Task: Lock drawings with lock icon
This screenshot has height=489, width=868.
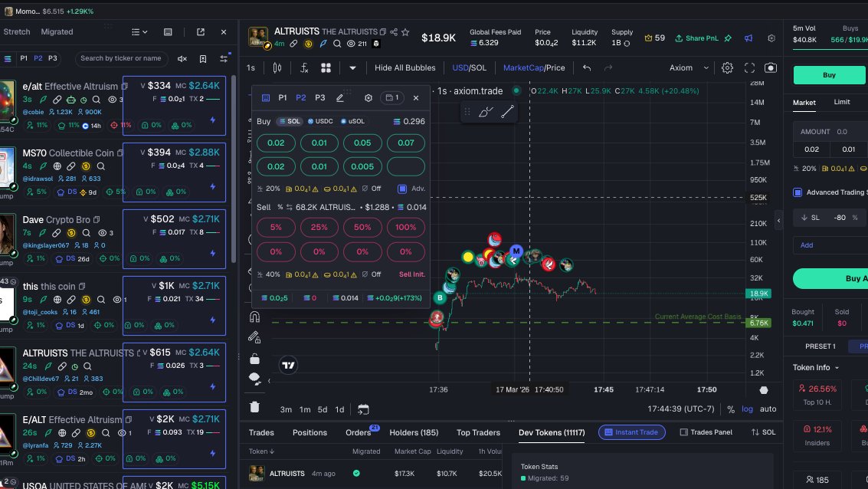Action: coord(254,359)
